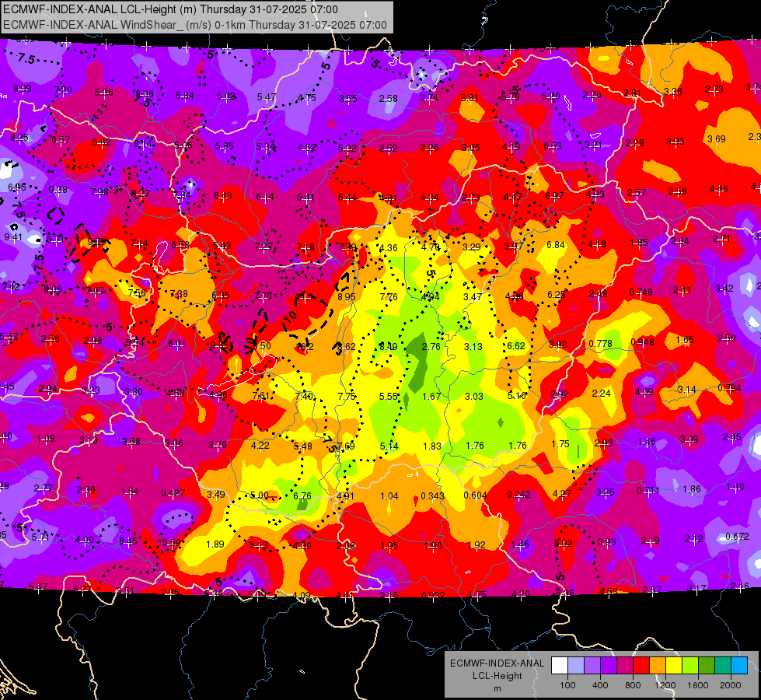
Task: Click the grid value '0.672'
Action: click(737, 537)
